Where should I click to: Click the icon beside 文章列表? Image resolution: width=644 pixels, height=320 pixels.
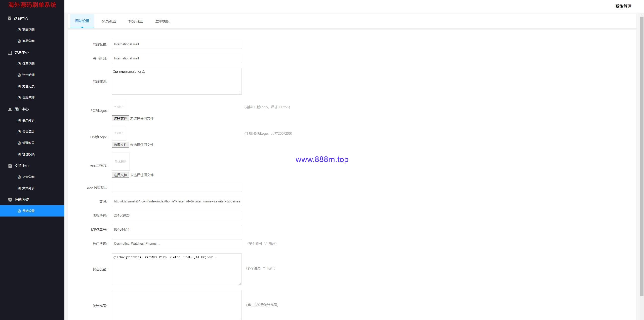tap(19, 188)
